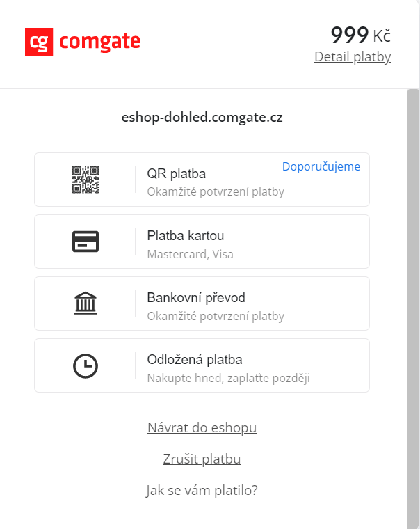
Task: Click the Comgate cg logo
Action: 39,42
